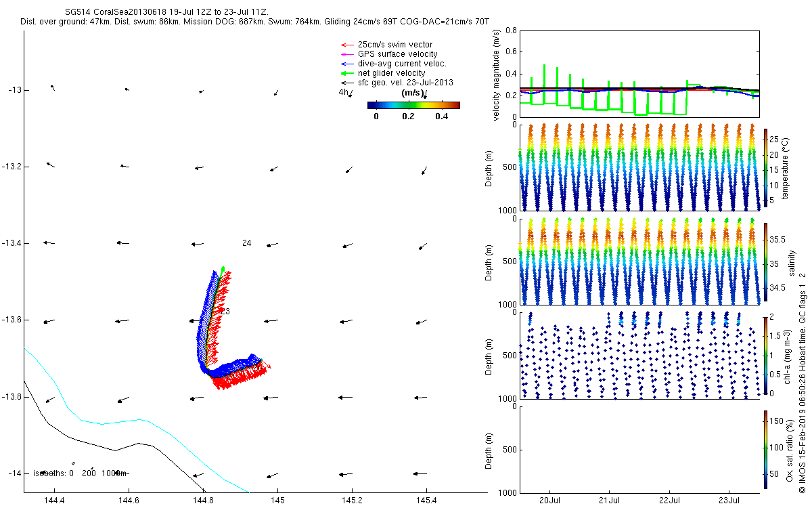This screenshot has height=508, width=812.
Task: Select the 'net glider velocity' legend label
Action: pos(391,73)
